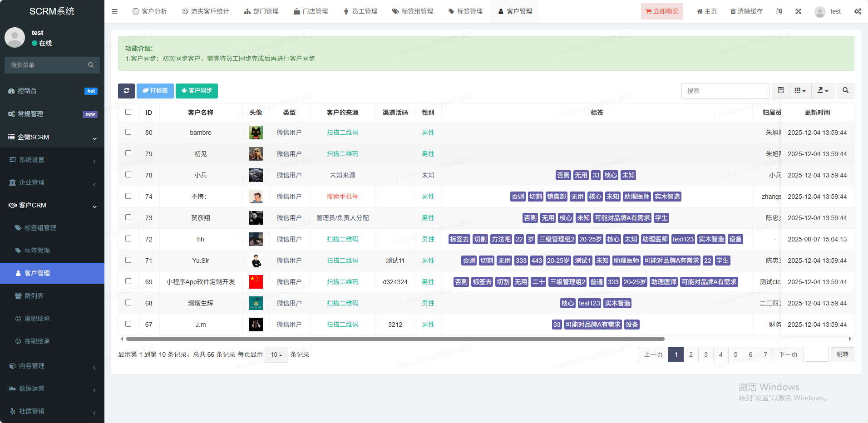The image size is (868, 423).
Task: Open the page size dropdown showing 10
Action: coord(276,354)
